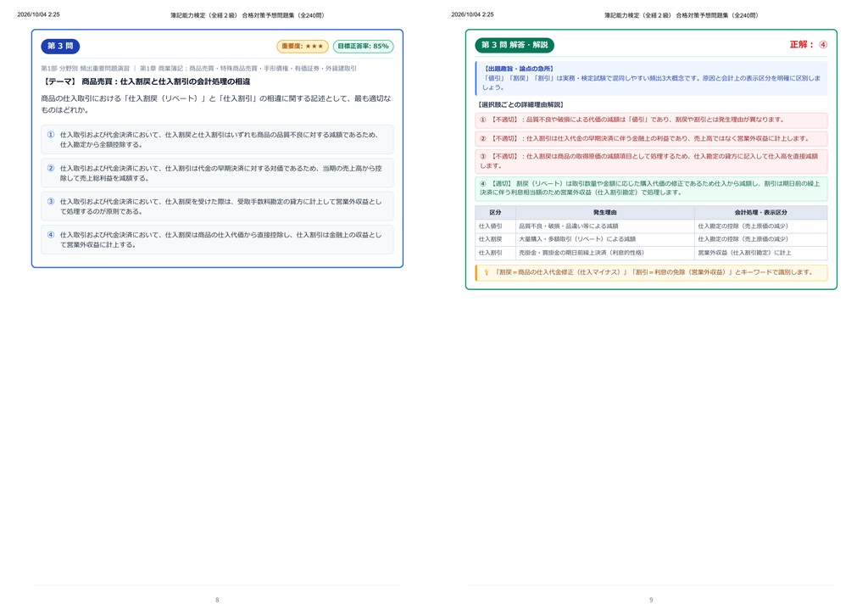Click the left page timestamp '2026/10/04 2:25'
This screenshot has width=868, height=614.
pyautogui.click(x=39, y=15)
